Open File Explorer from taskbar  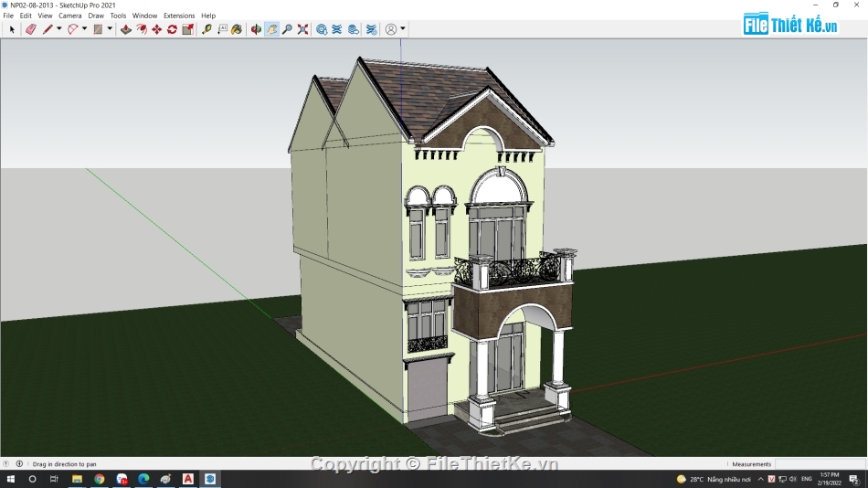tap(77, 479)
